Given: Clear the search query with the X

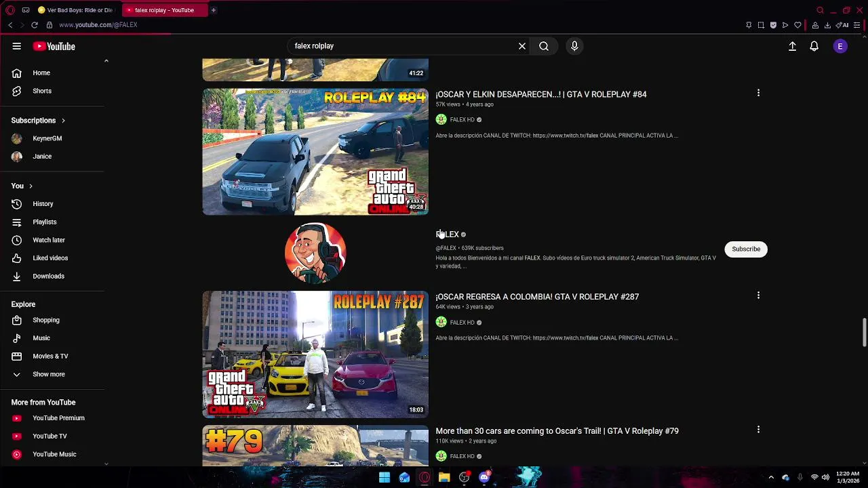Looking at the screenshot, I should (x=522, y=46).
